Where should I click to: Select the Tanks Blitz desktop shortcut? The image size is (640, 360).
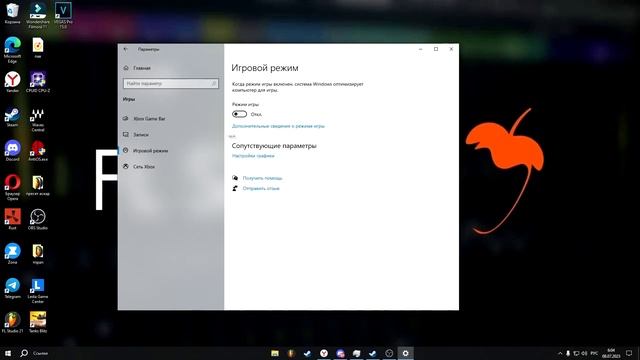[38, 322]
